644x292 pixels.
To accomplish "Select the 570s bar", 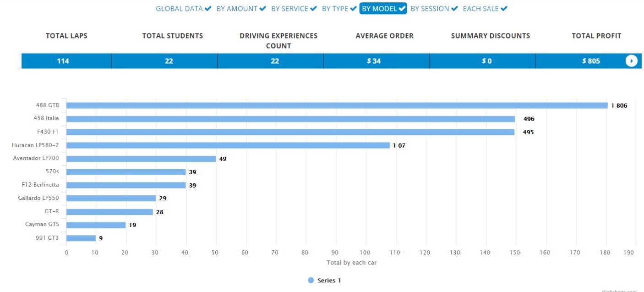I will pos(126,172).
